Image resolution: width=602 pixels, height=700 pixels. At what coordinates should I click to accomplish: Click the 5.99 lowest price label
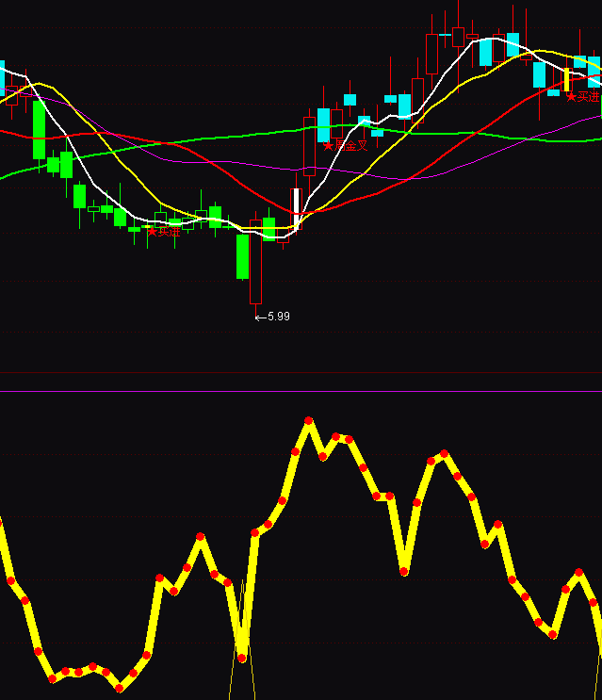(x=273, y=317)
